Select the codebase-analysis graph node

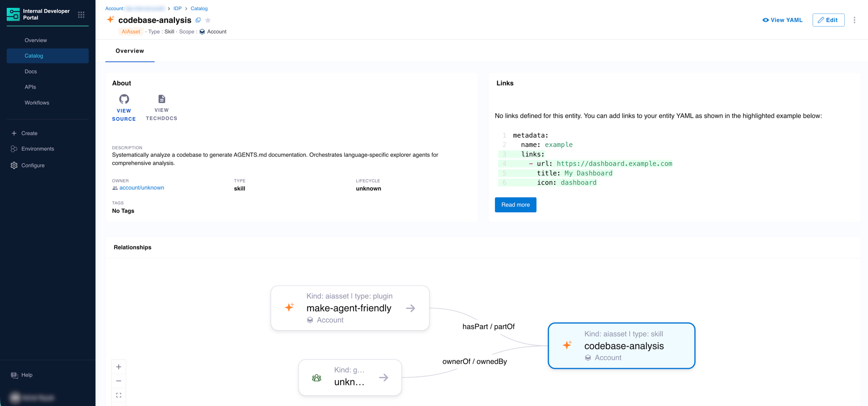(621, 346)
